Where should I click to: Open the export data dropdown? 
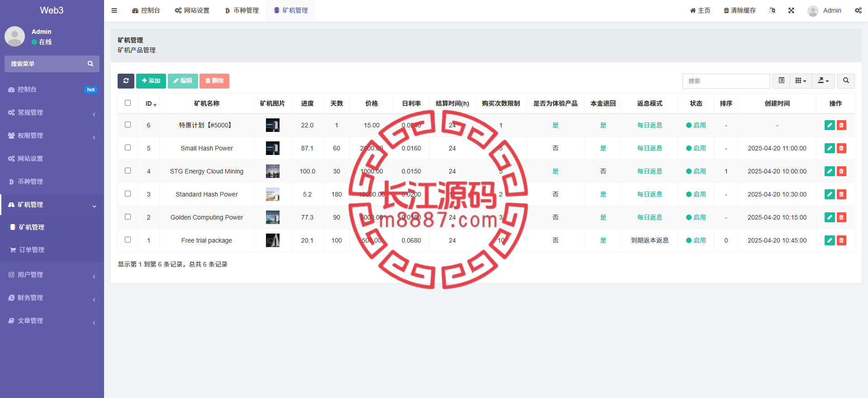pos(823,81)
